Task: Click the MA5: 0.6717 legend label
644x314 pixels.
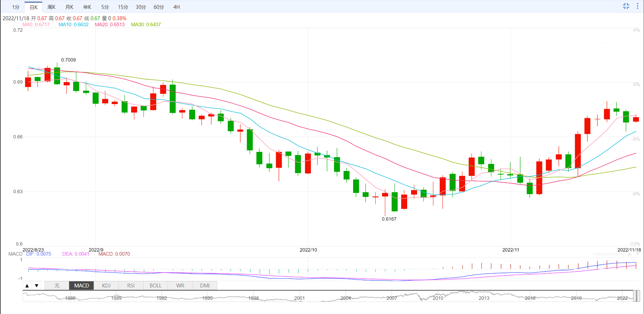Action: 36,24
